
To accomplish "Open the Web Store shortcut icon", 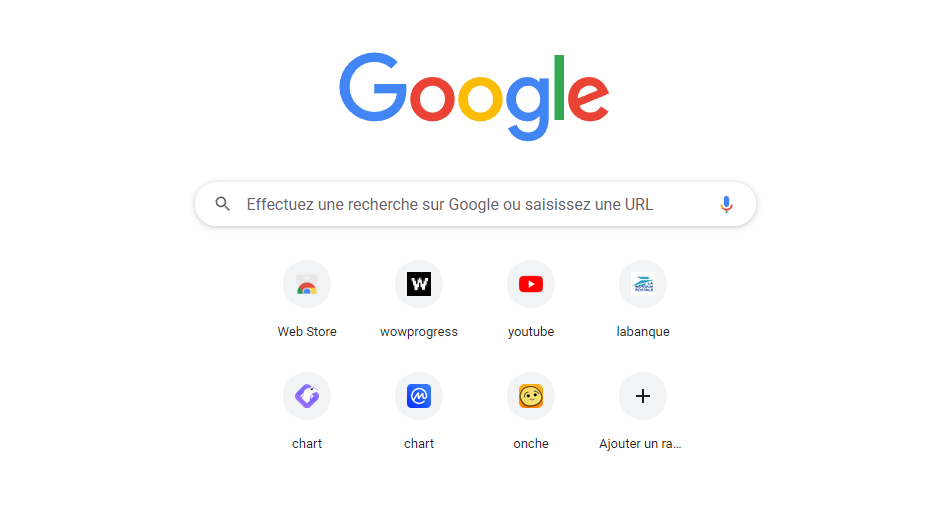I will [307, 284].
